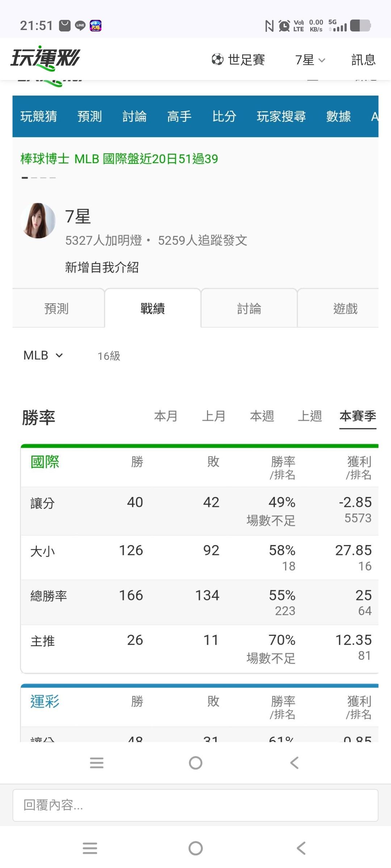
Task: Tap the system recent apps menu icon
Action: (90, 848)
